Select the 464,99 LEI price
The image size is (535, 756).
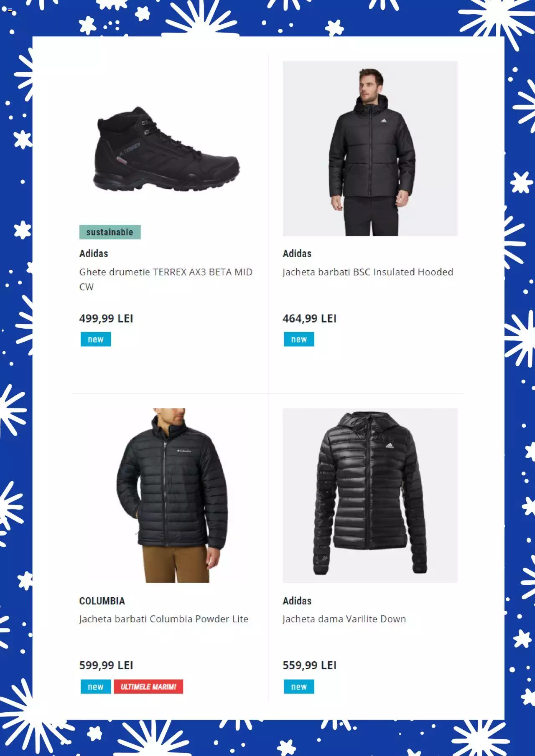(x=309, y=319)
